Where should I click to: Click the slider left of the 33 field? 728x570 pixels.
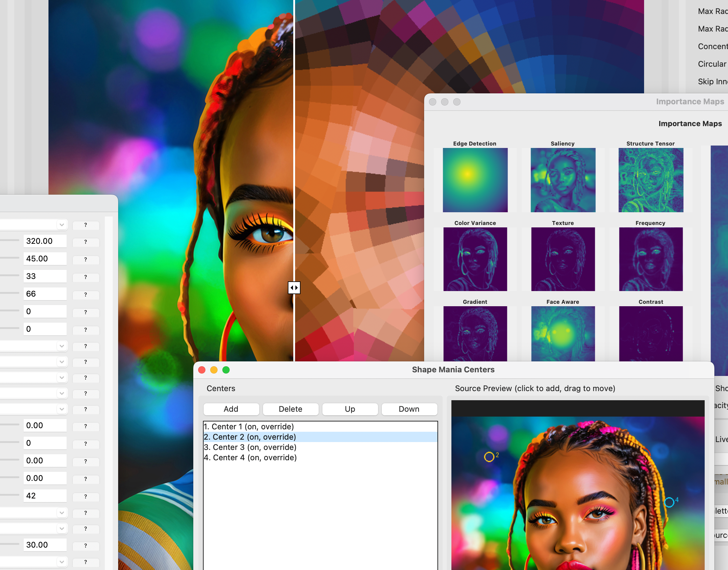pos(9,275)
